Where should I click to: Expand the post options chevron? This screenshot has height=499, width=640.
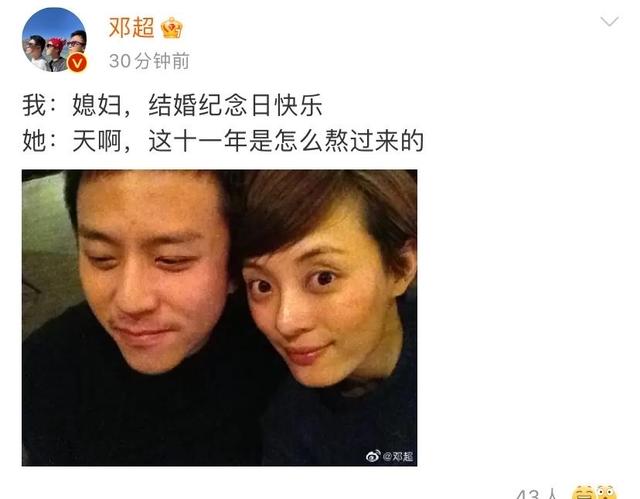[609, 21]
